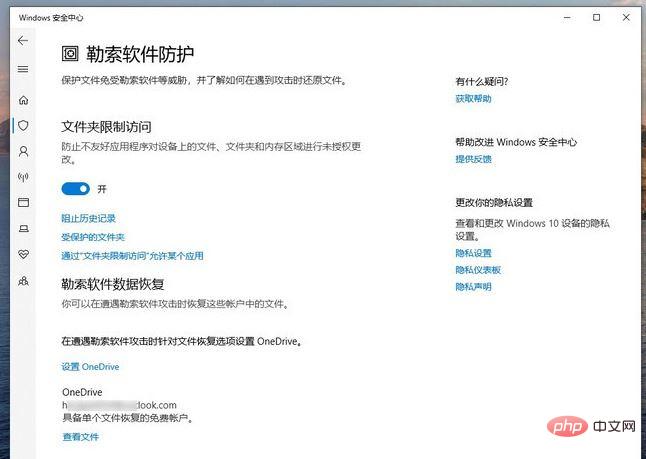The height and width of the screenshot is (459, 646).
Task: Open device performance and health heart icon
Action: pyautogui.click(x=23, y=254)
